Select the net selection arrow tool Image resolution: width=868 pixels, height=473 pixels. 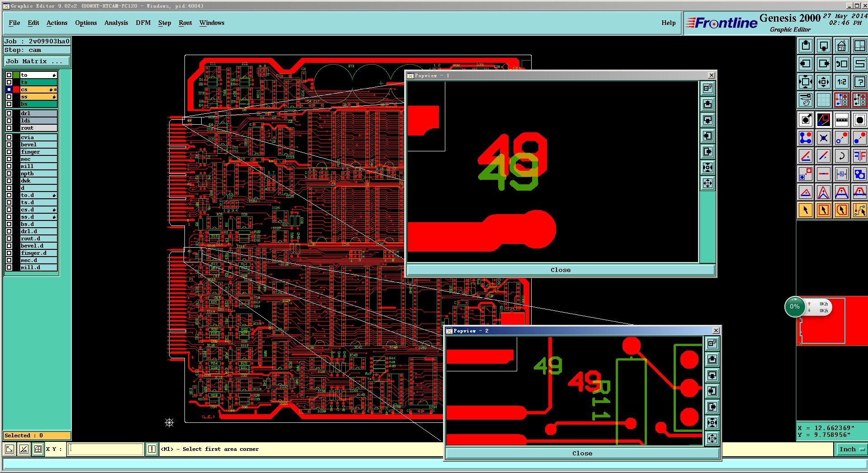(860, 210)
